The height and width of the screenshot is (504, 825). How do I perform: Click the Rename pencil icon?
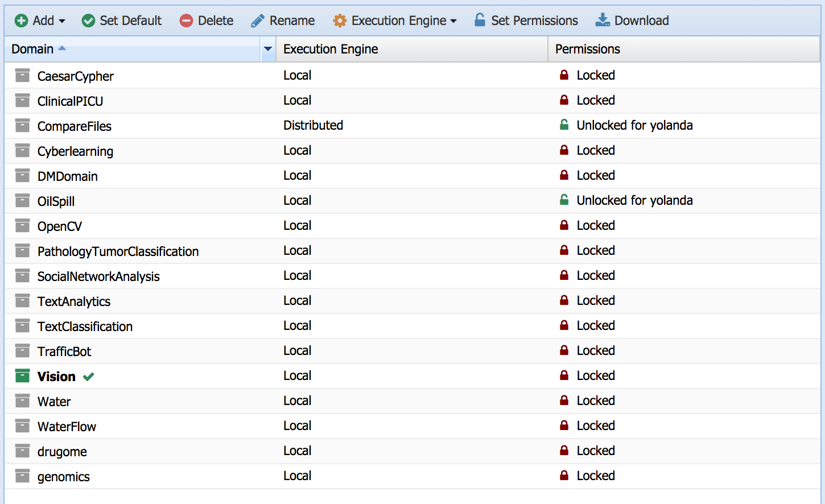[x=258, y=21]
